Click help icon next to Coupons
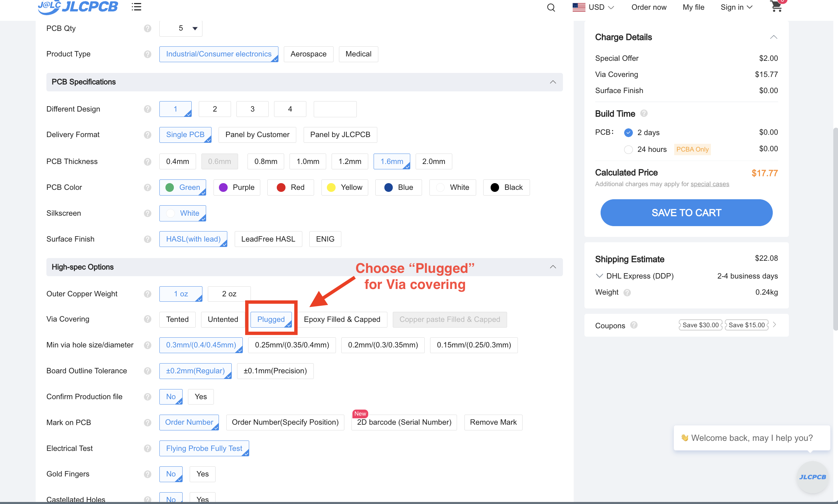 (x=634, y=325)
